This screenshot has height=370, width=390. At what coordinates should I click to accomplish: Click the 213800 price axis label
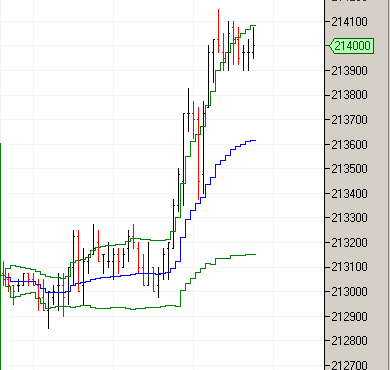349,95
